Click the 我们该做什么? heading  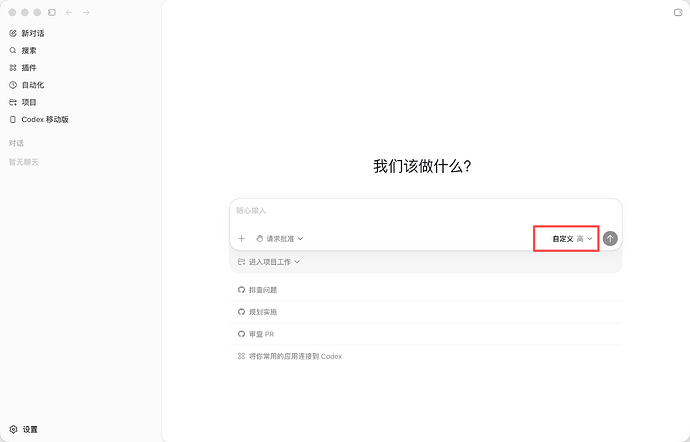click(422, 166)
